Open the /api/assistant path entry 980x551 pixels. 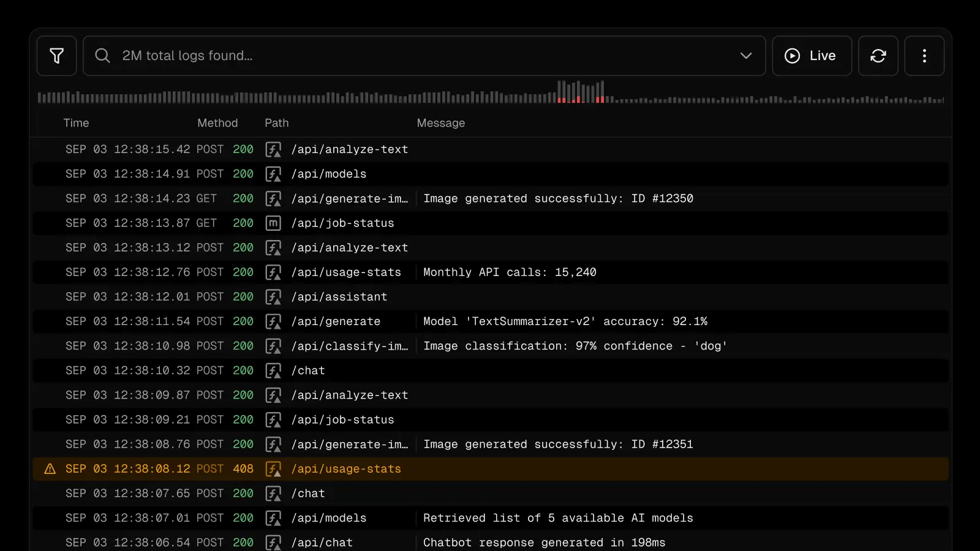(x=339, y=297)
